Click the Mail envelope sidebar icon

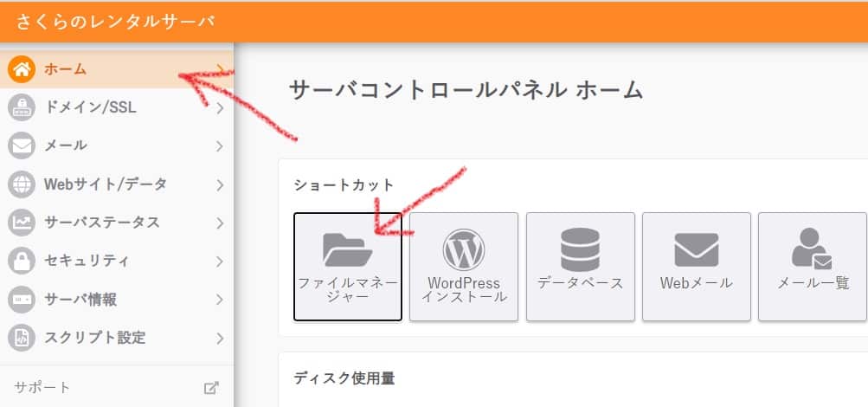pos(22,145)
